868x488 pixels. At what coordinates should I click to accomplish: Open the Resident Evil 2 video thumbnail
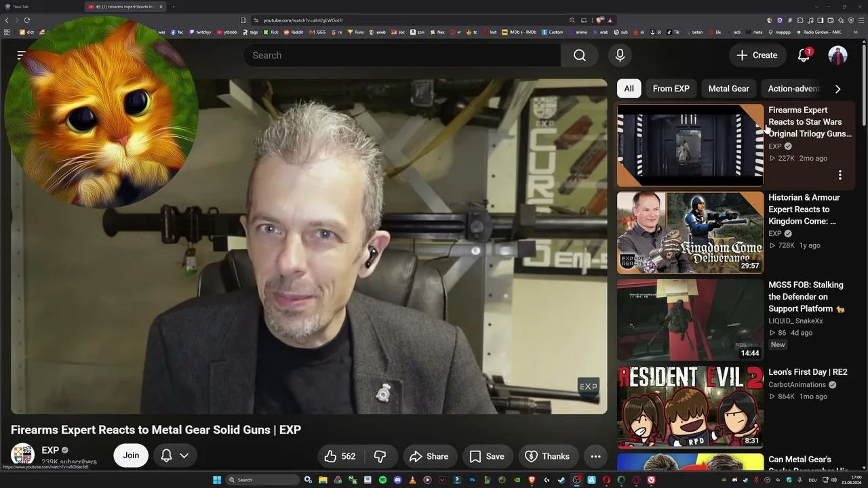click(x=690, y=407)
